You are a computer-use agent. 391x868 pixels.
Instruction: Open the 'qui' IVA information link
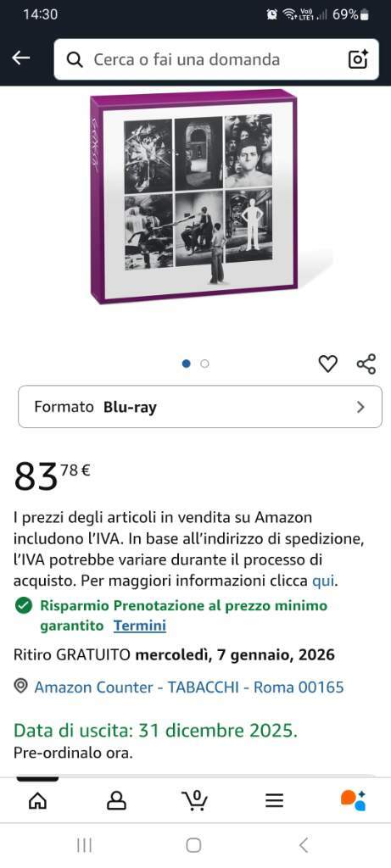click(x=324, y=581)
